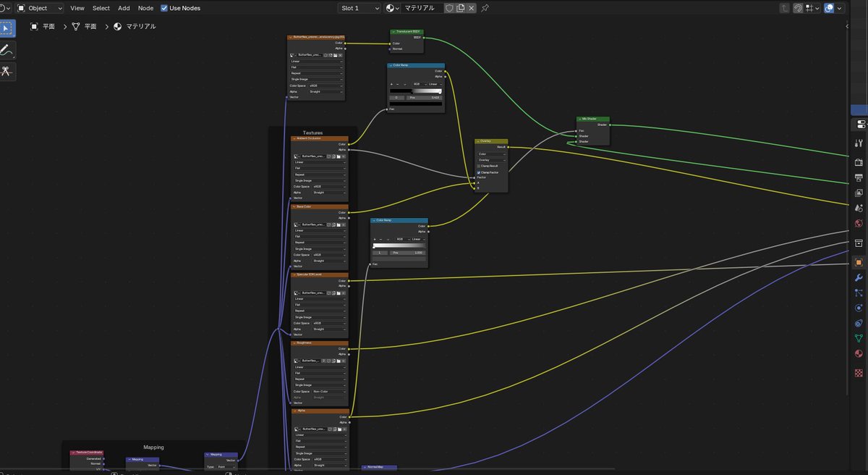Click the upper Color Ramp gradient bar

pos(416,91)
